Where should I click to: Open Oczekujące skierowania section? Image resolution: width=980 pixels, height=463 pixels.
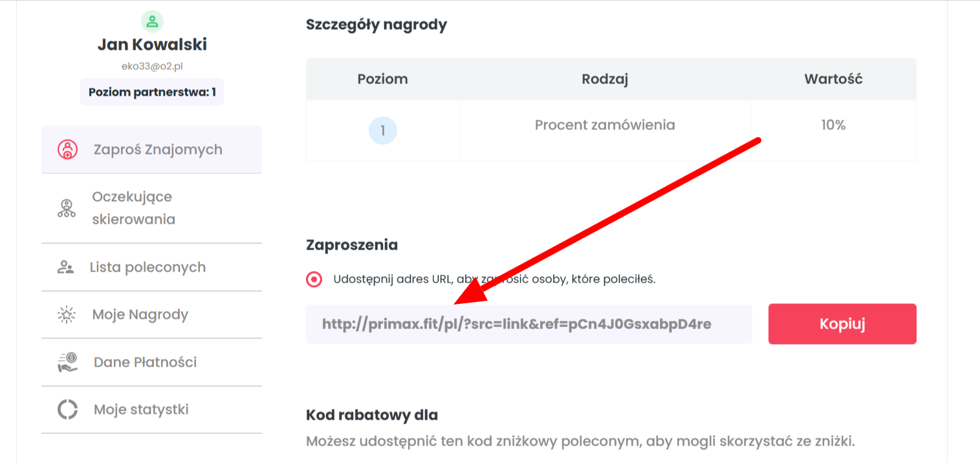click(151, 208)
